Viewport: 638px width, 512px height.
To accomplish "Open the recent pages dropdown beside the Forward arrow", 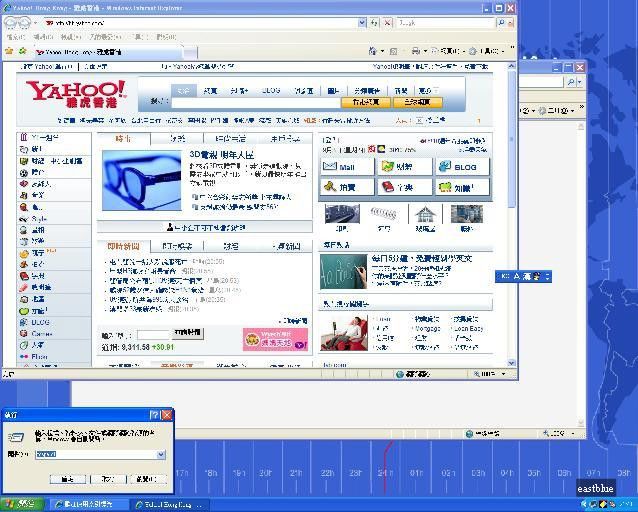I will coord(36,23).
